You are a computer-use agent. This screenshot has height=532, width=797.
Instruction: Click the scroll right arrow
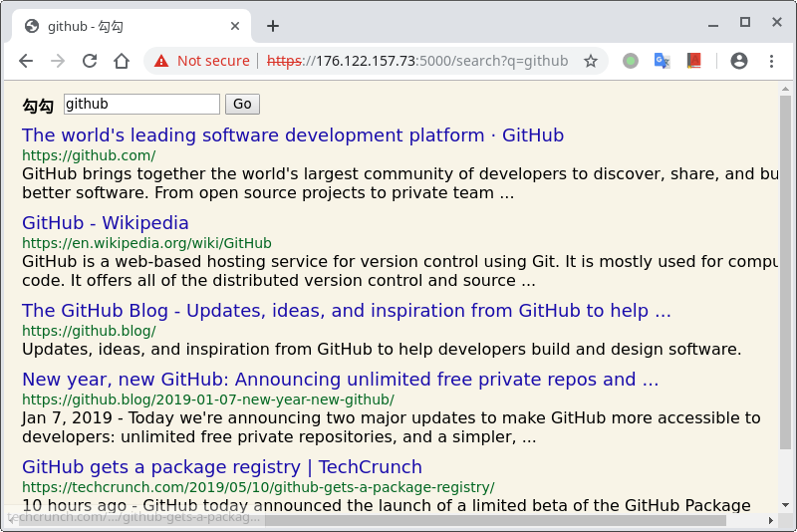770,520
